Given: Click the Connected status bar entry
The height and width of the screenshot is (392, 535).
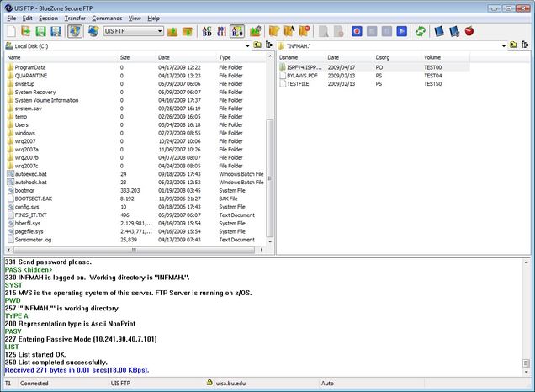Looking at the screenshot, I should pos(34,383).
